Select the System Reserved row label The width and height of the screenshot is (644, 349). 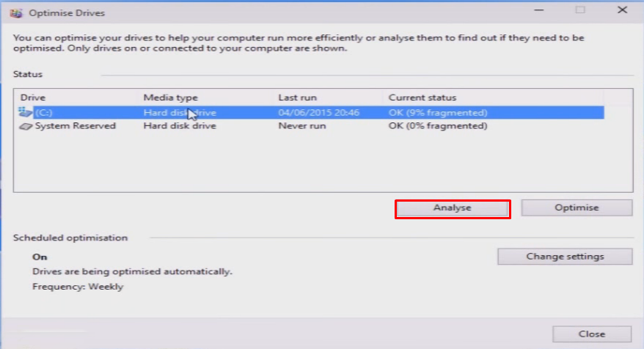pyautogui.click(x=75, y=125)
